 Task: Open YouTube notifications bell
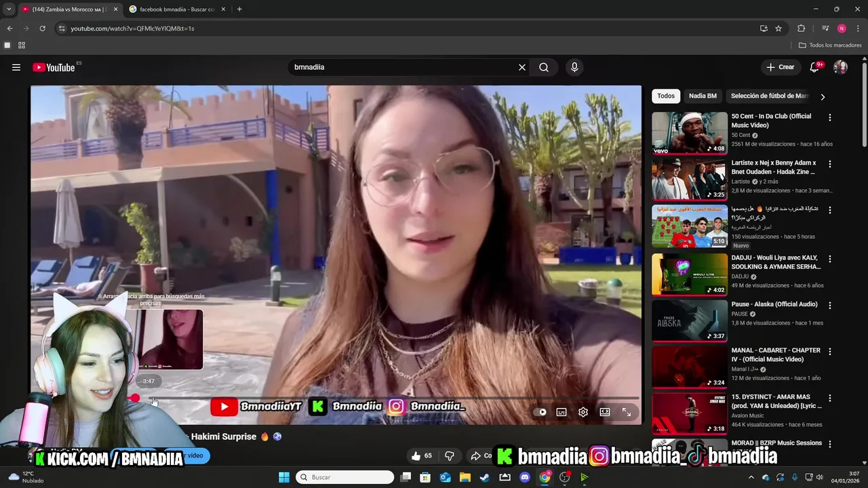815,67
